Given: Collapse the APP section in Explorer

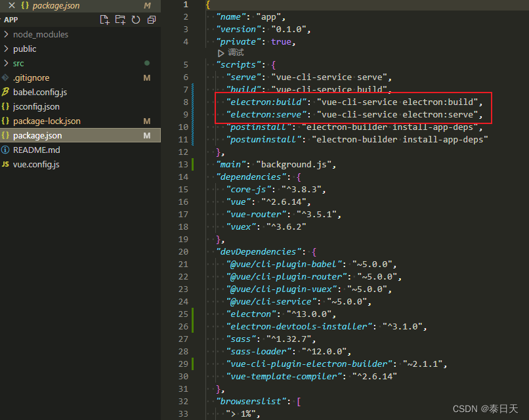Looking at the screenshot, I should 11,20.
